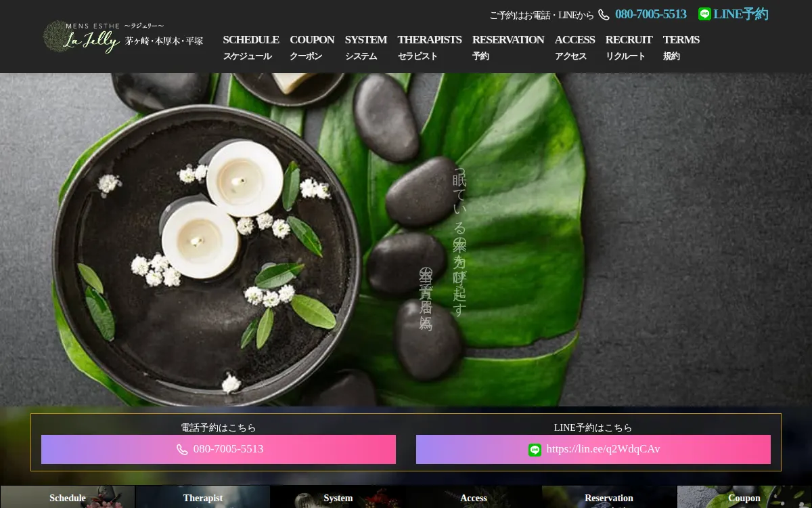812x508 pixels.
Task: Click the phone icon on pink button
Action: [182, 450]
